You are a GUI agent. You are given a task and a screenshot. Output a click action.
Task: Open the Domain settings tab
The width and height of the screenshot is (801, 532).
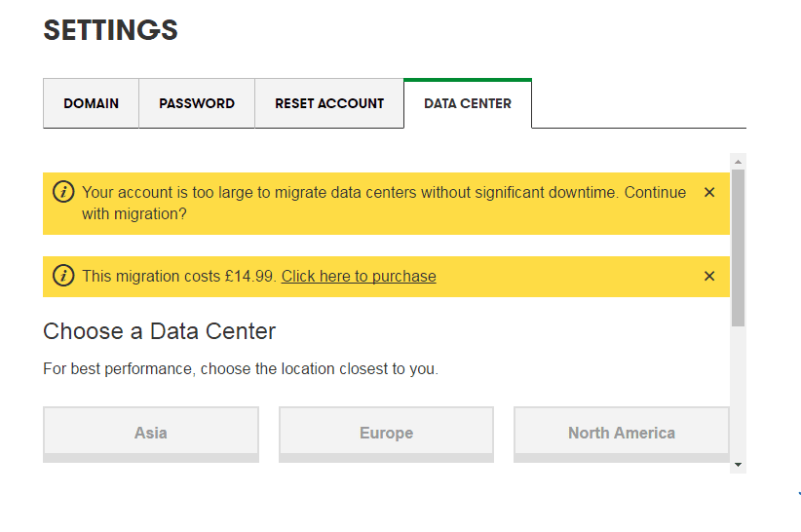[x=92, y=103]
